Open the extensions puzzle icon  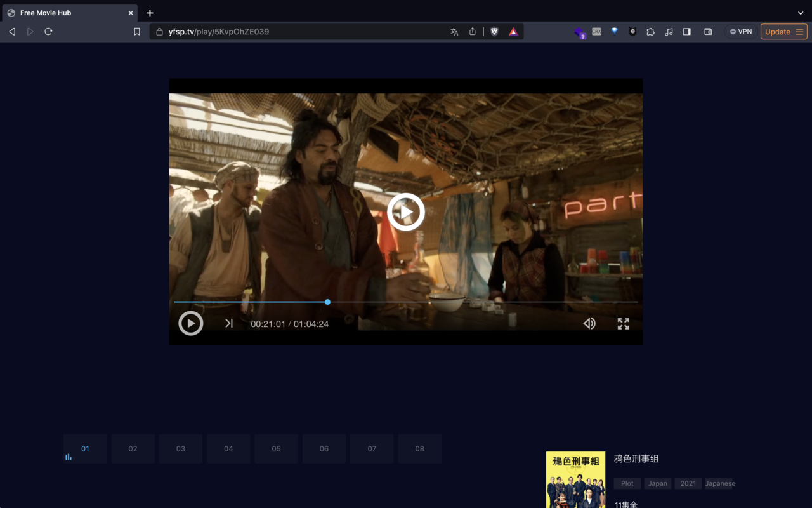click(651, 32)
